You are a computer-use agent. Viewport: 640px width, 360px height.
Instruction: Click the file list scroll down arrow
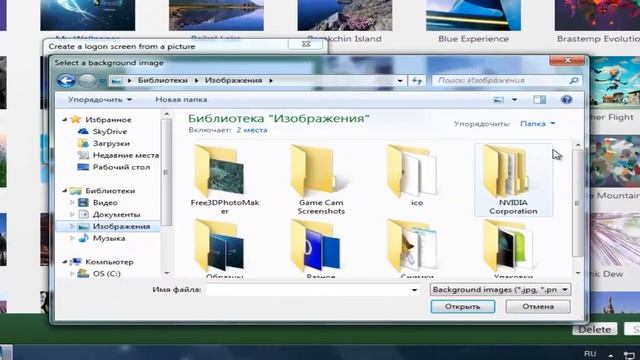tap(578, 273)
